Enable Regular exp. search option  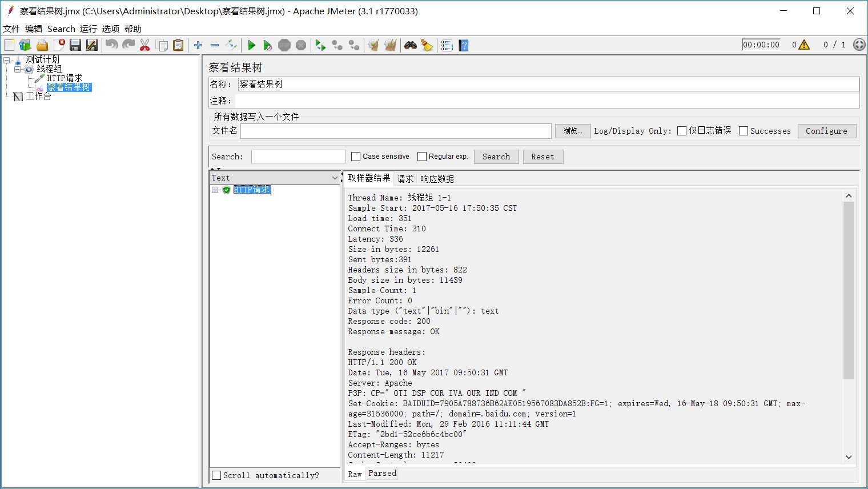coord(422,157)
